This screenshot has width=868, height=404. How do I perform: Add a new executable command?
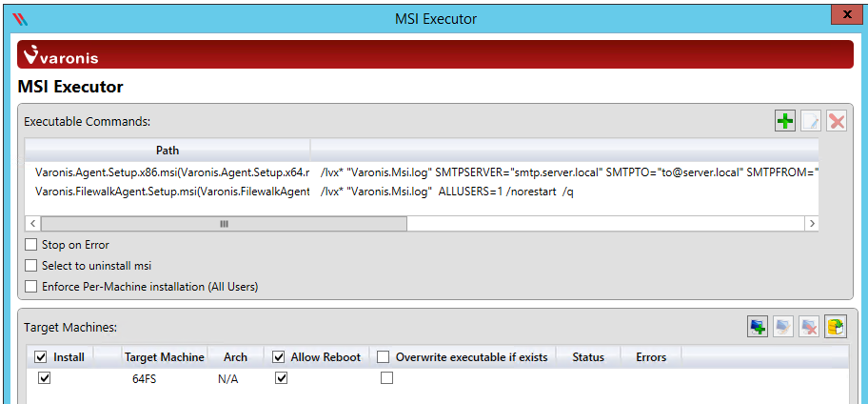(x=784, y=121)
